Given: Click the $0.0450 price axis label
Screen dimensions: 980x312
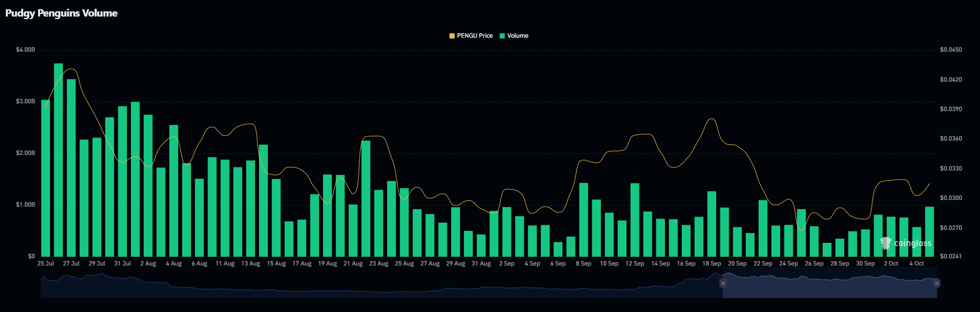Looking at the screenshot, I should 951,50.
